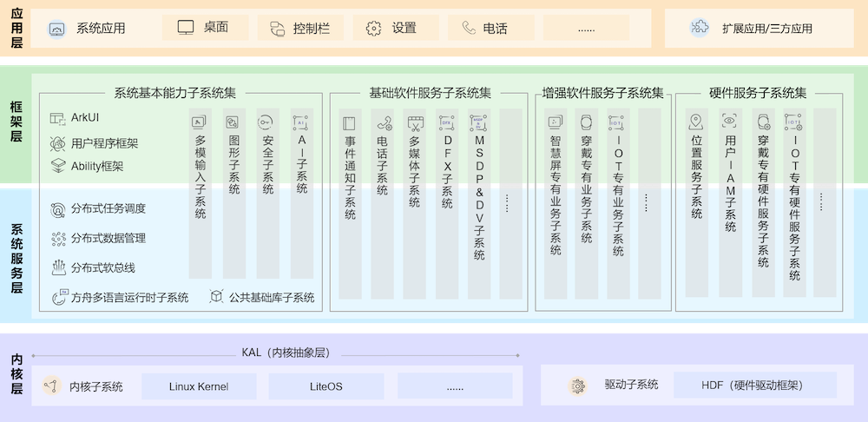Click the 内核子系统 node icon
The width and height of the screenshot is (868, 422).
pos(52,386)
